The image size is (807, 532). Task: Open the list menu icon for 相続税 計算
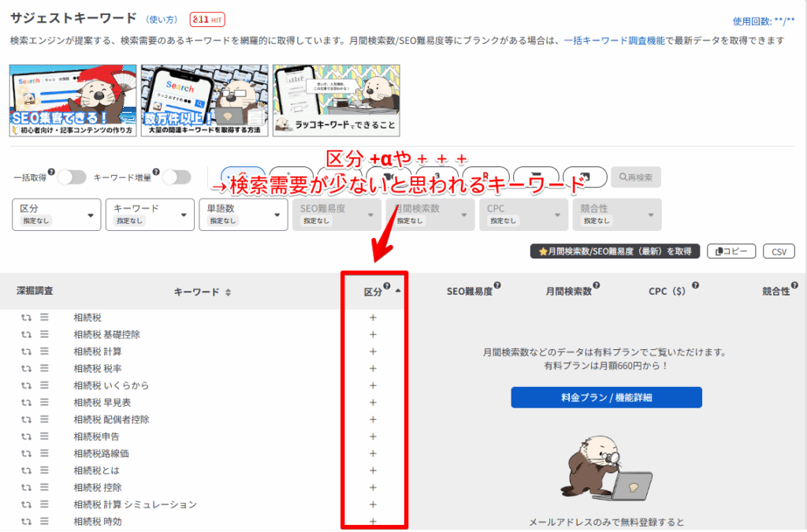[x=45, y=352]
